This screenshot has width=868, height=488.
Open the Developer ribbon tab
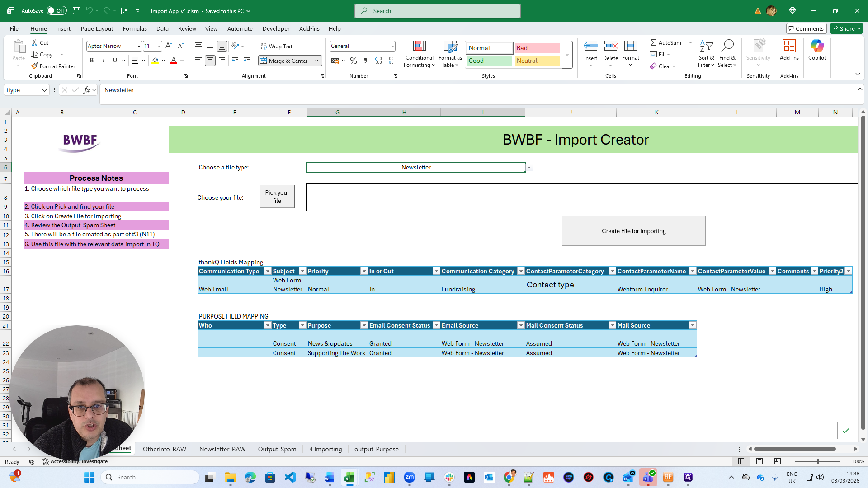tap(276, 28)
